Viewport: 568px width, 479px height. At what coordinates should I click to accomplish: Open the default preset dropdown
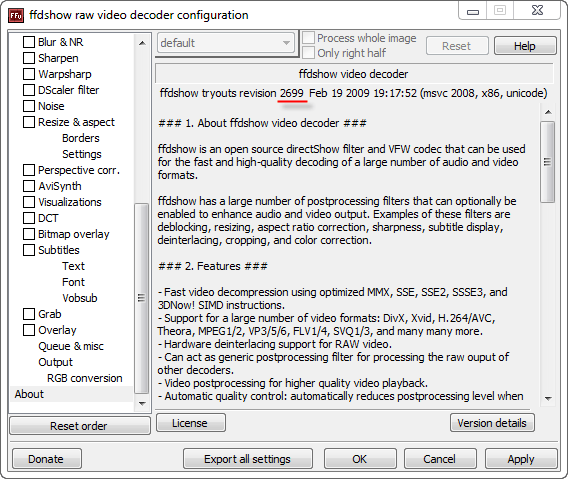coord(226,43)
